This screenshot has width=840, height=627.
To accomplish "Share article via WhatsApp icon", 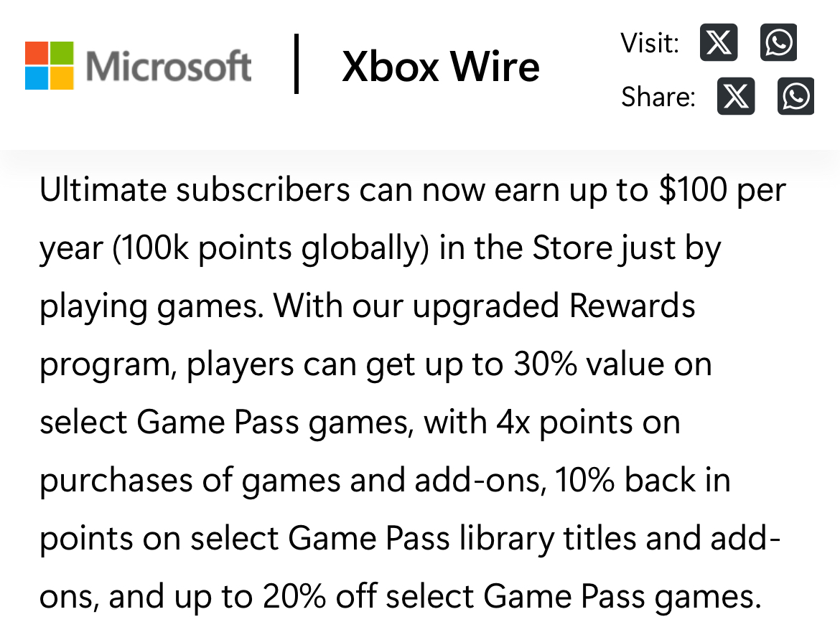I will [x=795, y=96].
